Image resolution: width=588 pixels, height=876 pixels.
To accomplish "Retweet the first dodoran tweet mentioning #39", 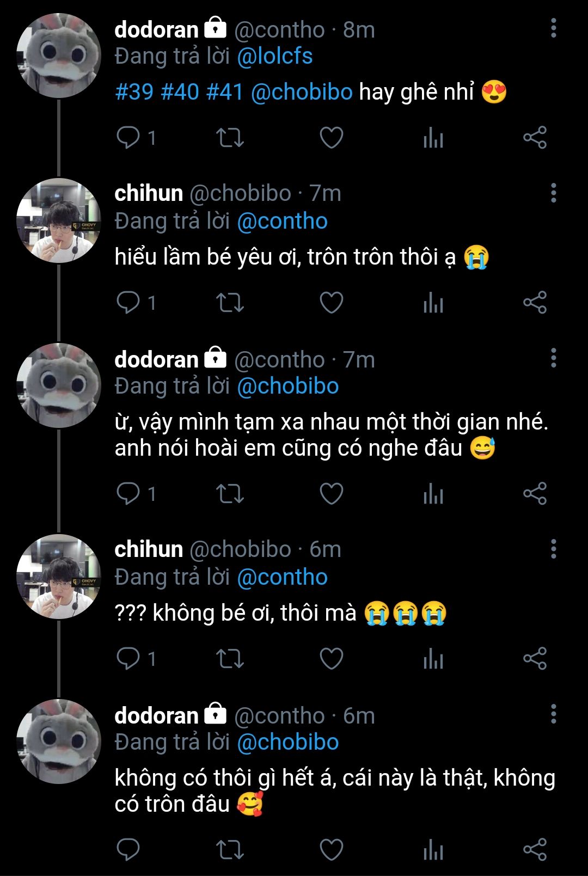I will [x=230, y=138].
